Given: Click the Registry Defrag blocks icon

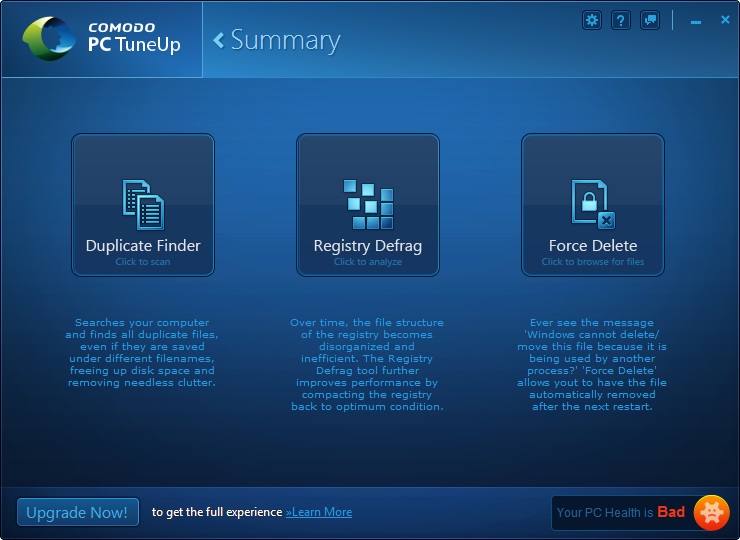Looking at the screenshot, I should (x=368, y=204).
